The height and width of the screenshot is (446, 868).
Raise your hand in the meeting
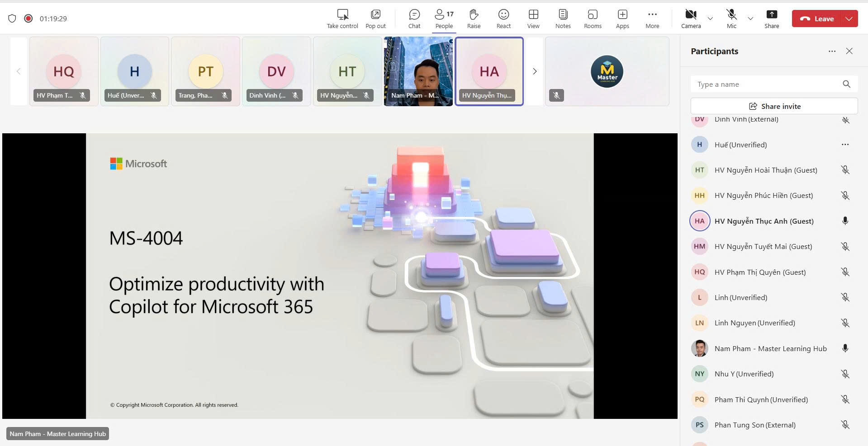point(474,19)
